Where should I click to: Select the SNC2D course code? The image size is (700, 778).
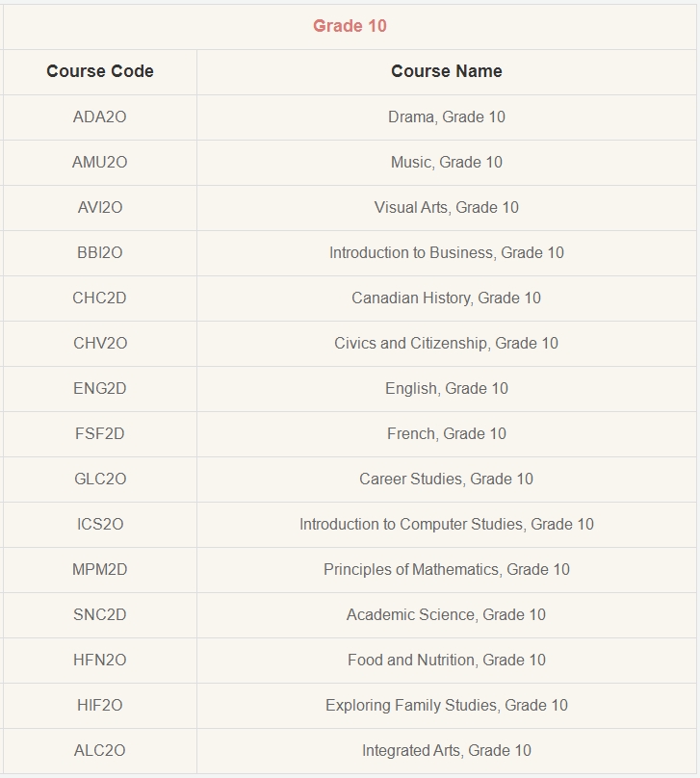pyautogui.click(x=100, y=614)
